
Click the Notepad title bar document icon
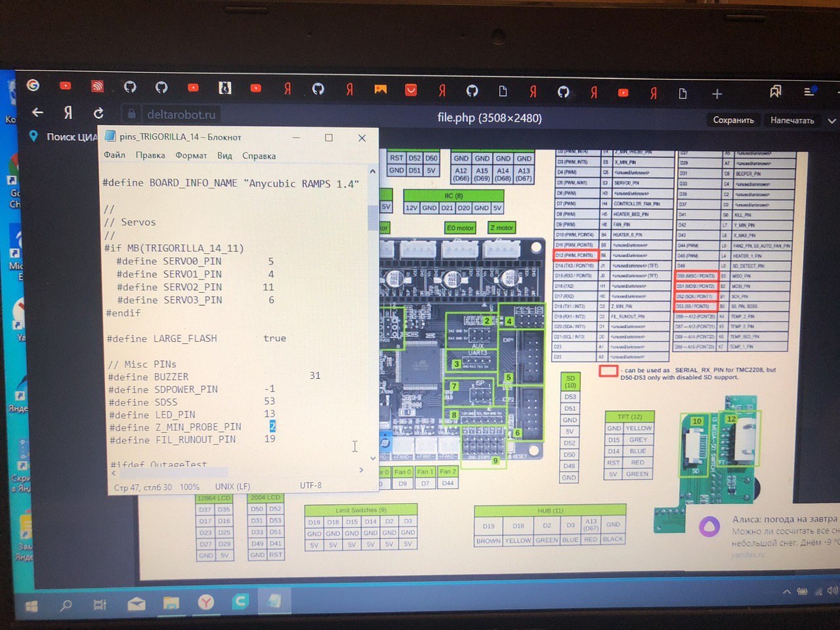click(110, 136)
